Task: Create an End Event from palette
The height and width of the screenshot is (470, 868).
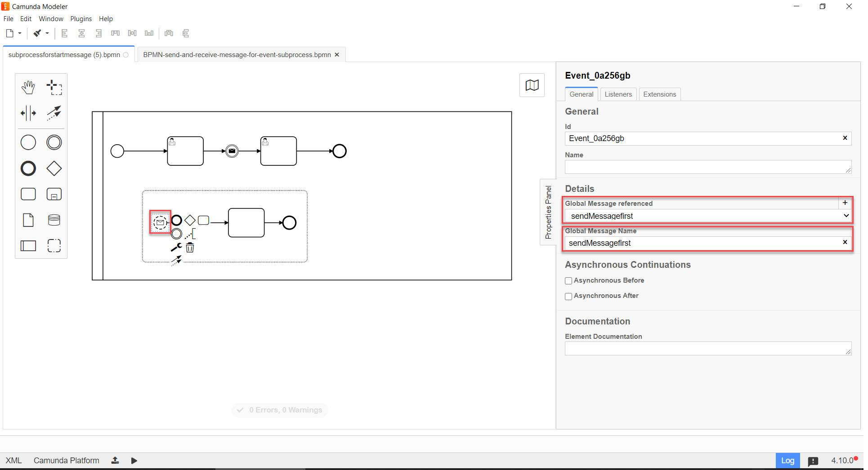Action: coord(28,168)
